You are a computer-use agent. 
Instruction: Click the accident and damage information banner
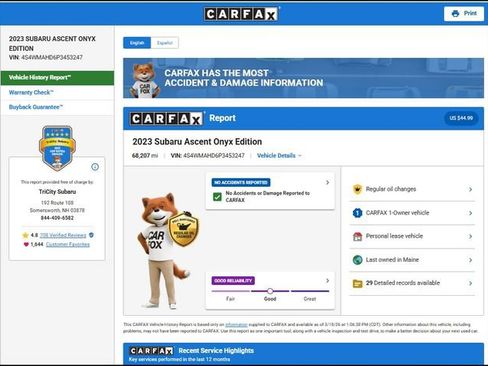(303, 78)
